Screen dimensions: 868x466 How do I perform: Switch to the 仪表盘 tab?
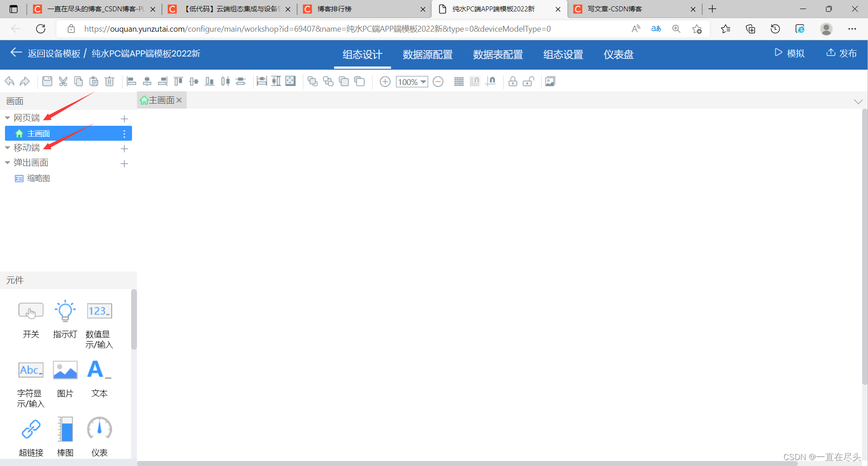618,54
